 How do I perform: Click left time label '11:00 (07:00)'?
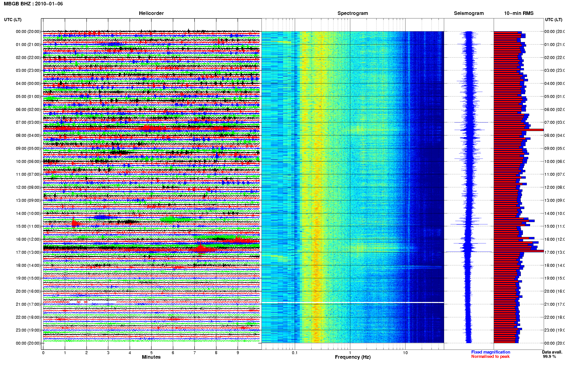pyautogui.click(x=28, y=174)
